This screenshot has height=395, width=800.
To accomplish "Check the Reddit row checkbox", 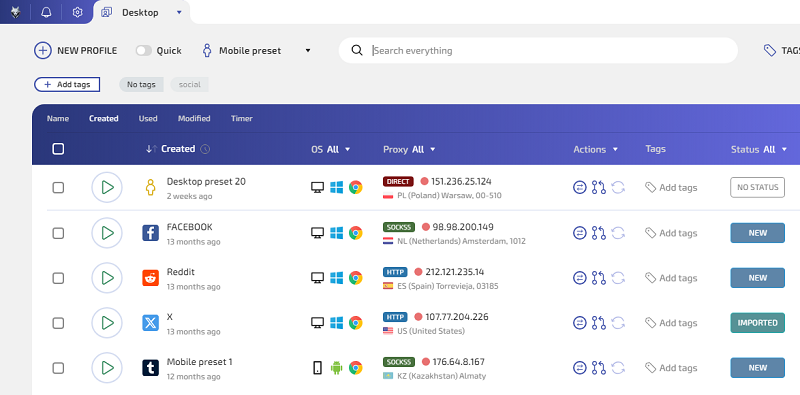I will (x=58, y=278).
